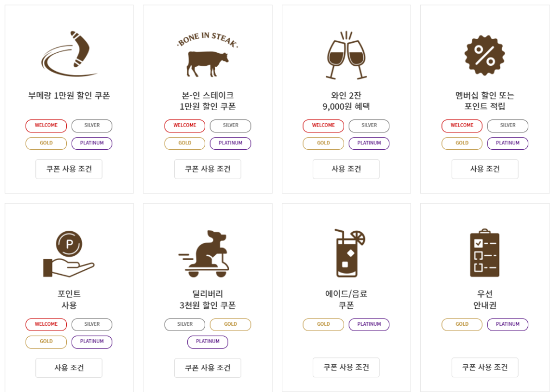Open 쿠폰 사용 조건 for 본-인 스테이크
This screenshot has height=392, width=556.
click(x=207, y=169)
